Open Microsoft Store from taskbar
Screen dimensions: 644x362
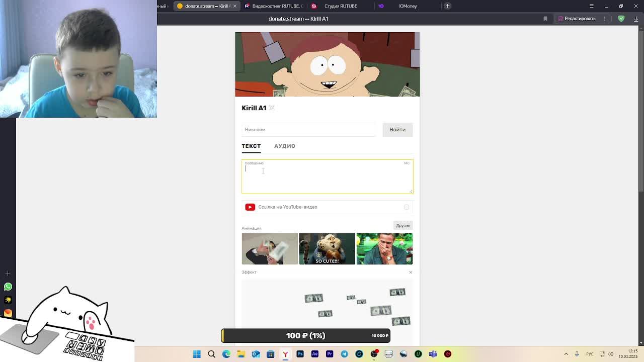[270, 354]
